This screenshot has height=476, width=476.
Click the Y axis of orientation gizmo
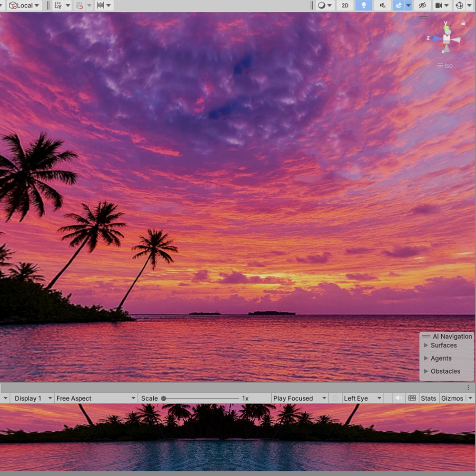tap(446, 29)
